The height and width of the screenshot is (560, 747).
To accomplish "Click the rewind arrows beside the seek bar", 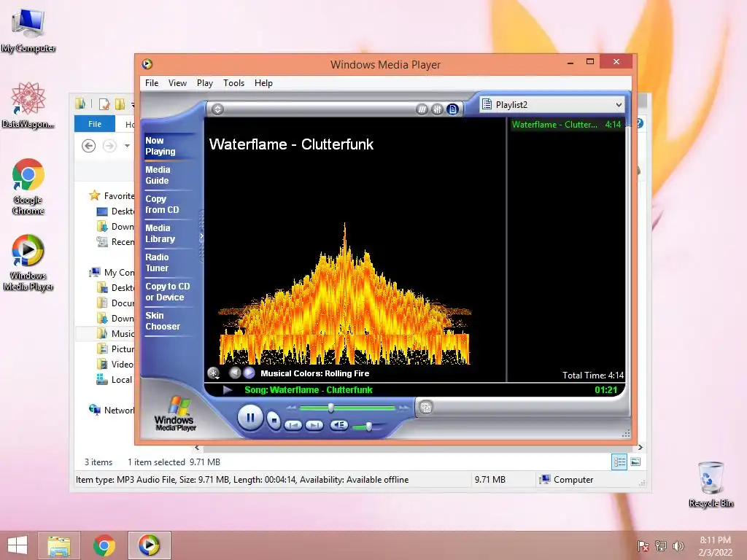I will 291,408.
